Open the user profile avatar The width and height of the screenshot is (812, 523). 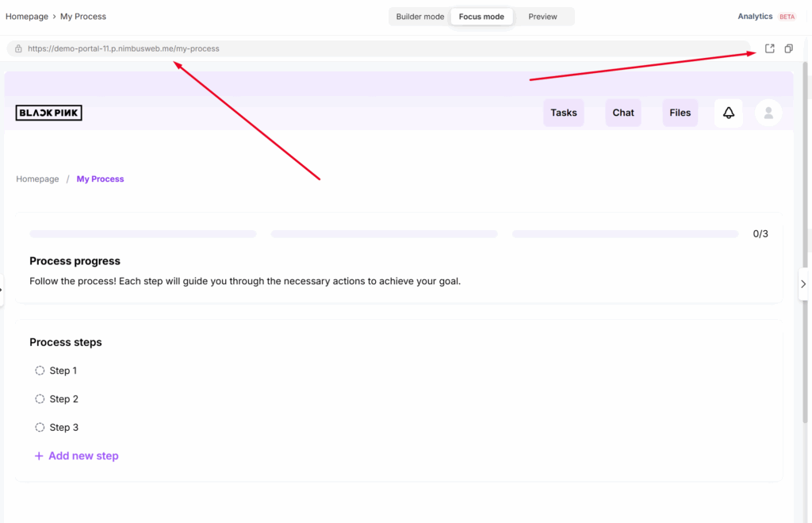tap(768, 113)
